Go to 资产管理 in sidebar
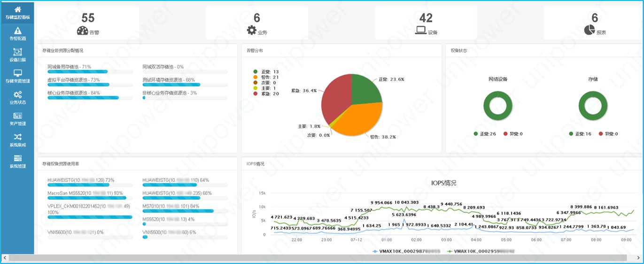644x264 pixels. pos(17,119)
